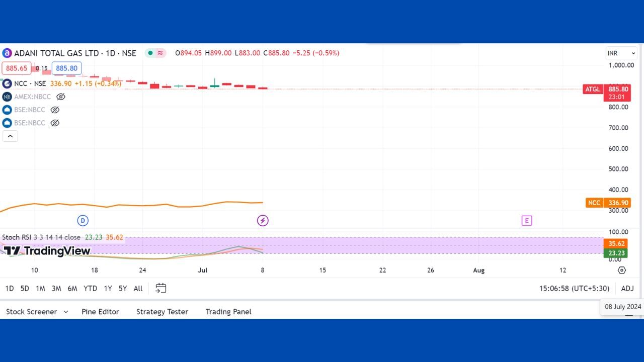
Task: Open chart settings via the gear icon
Action: [622, 270]
